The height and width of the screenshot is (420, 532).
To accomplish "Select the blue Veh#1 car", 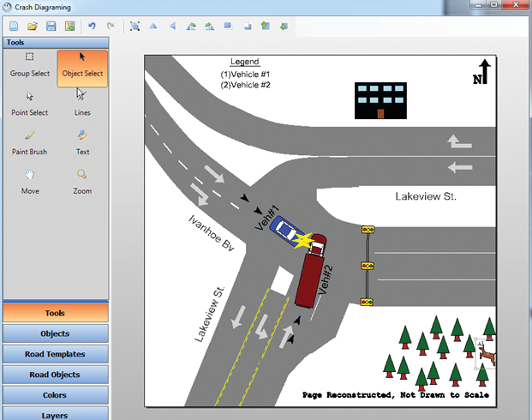I will tap(284, 230).
